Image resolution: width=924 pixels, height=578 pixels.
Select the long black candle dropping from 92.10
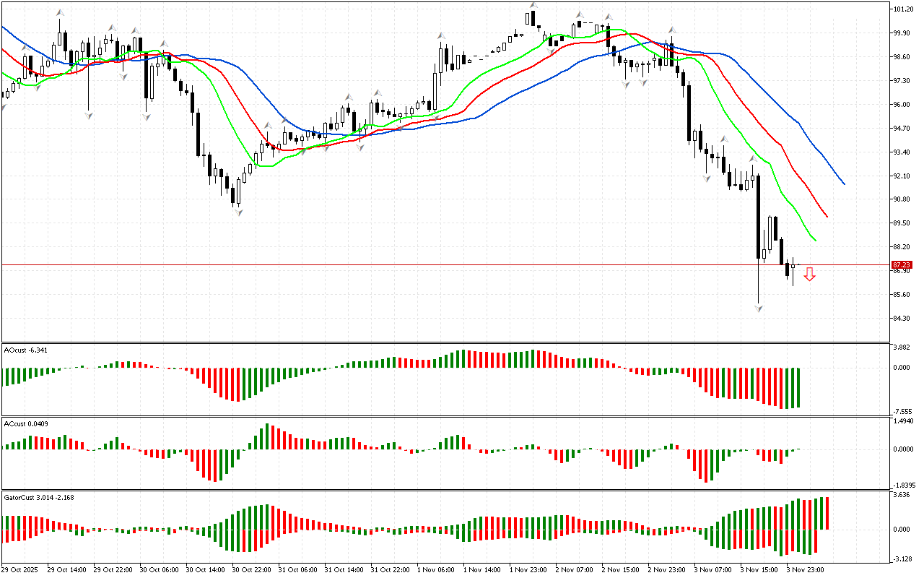(759, 217)
